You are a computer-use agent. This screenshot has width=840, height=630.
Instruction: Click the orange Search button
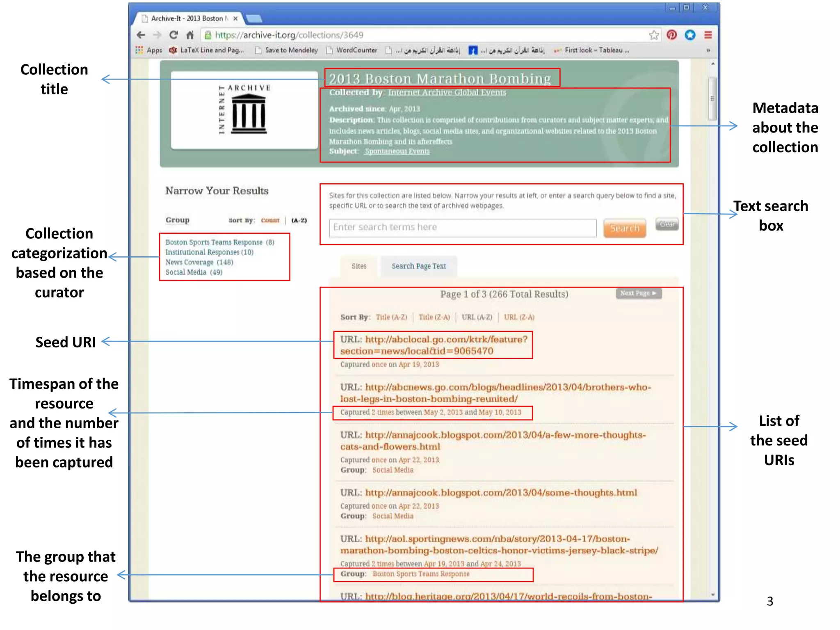click(625, 228)
